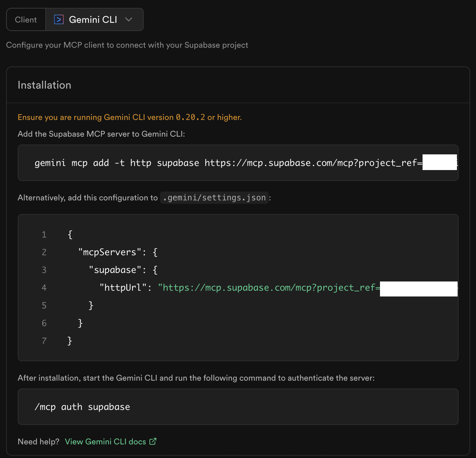The width and height of the screenshot is (476, 458).
Task: Click the 0.20.2 version number
Action: [190, 117]
